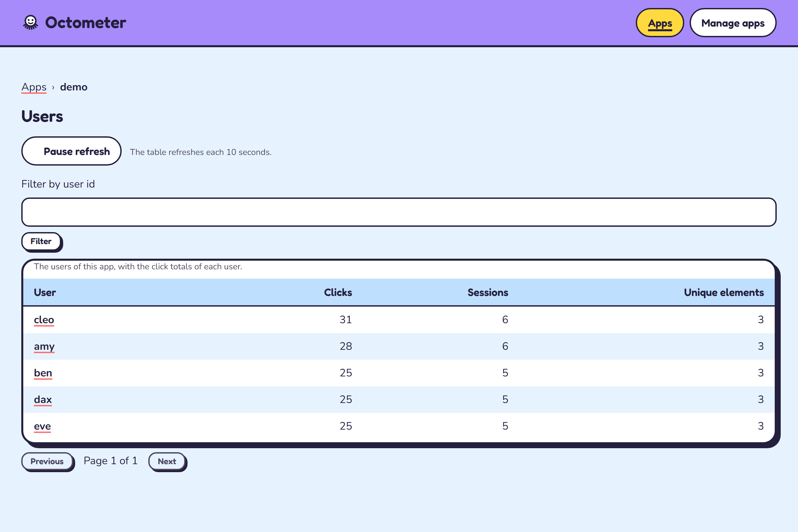Select the Page 1 of 1 indicator
Viewport: 798px width, 532px height.
click(111, 461)
